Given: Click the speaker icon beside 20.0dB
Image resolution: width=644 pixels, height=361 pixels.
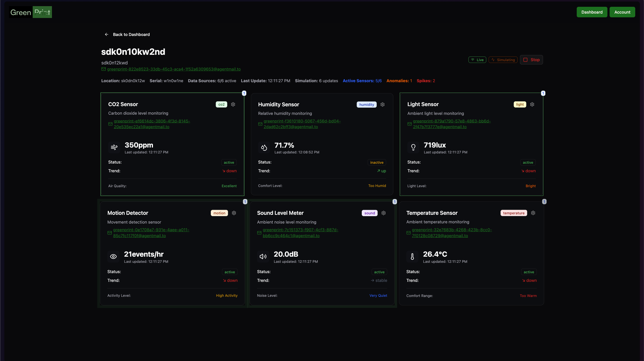Looking at the screenshot, I should (263, 256).
